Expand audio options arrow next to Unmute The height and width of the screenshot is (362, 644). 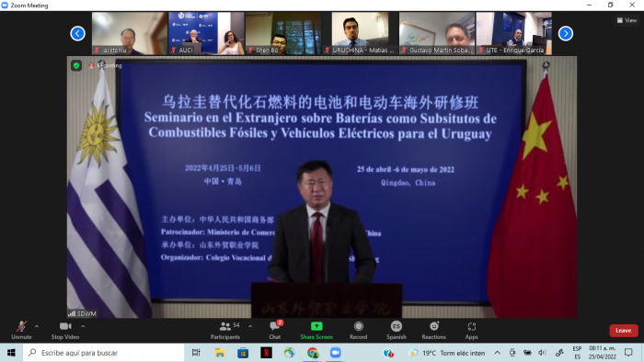coord(37,326)
